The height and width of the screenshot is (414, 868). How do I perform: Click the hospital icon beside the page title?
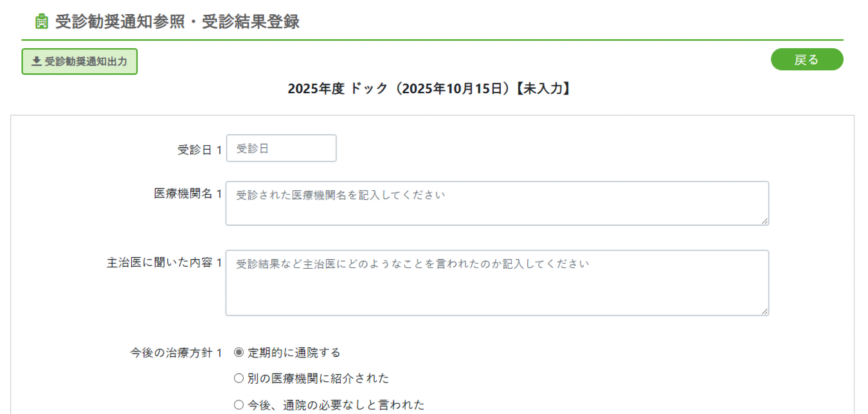42,21
